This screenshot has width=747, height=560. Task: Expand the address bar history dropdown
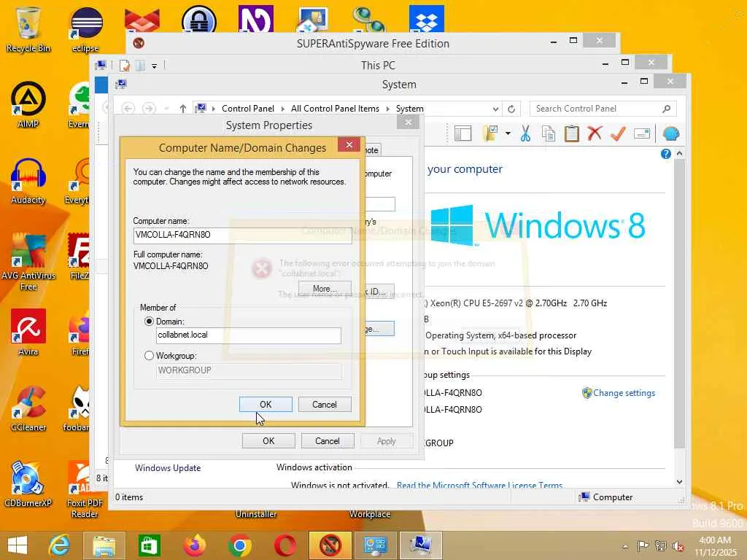point(496,109)
